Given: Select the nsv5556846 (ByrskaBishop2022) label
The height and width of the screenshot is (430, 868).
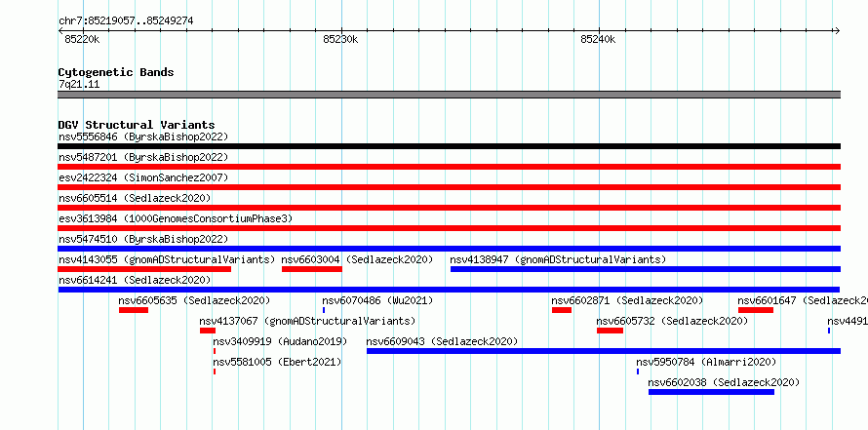Looking at the screenshot, I should pyautogui.click(x=143, y=137).
